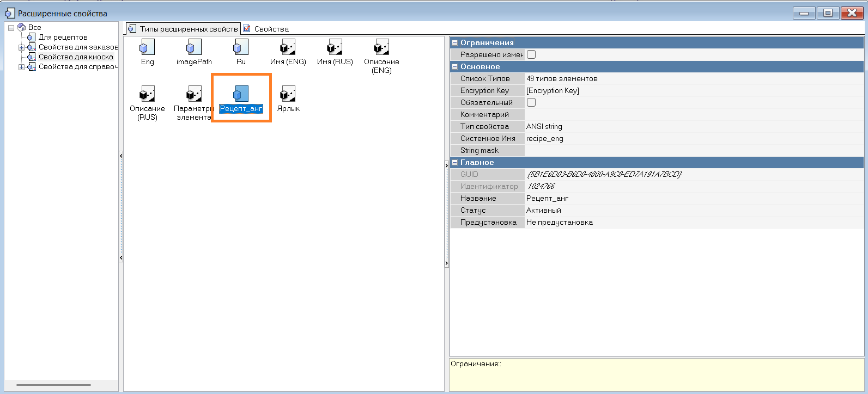Click the horizontal scrollbar under the tree

[53, 385]
